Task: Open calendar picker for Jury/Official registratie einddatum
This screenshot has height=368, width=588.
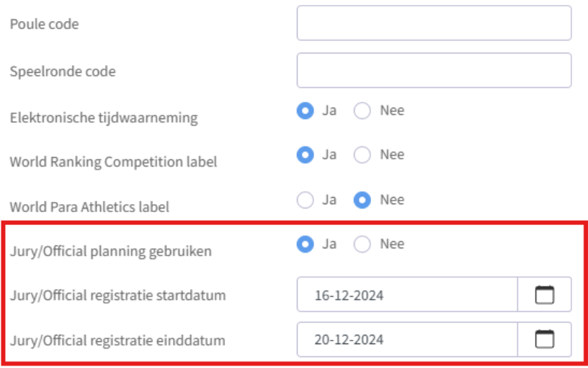Action: coord(544,339)
